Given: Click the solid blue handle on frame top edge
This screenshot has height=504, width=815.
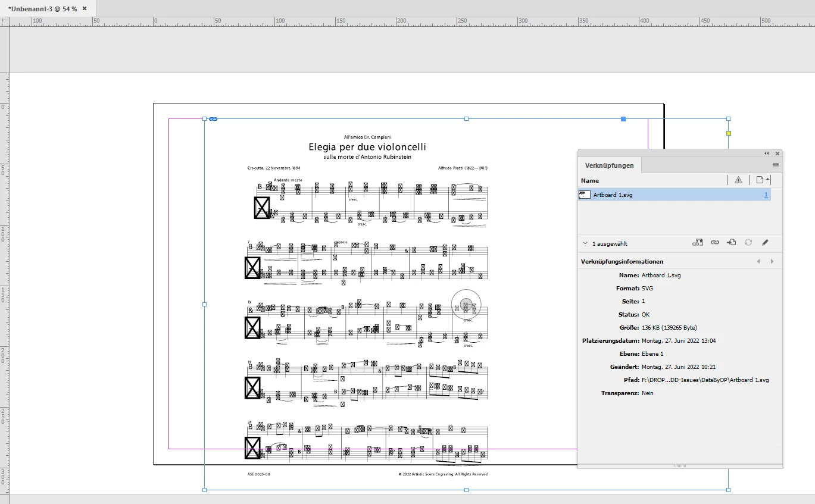Looking at the screenshot, I should (623, 119).
